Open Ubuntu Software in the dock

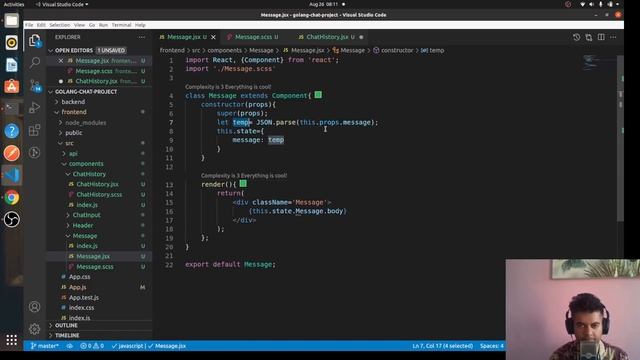tap(11, 87)
